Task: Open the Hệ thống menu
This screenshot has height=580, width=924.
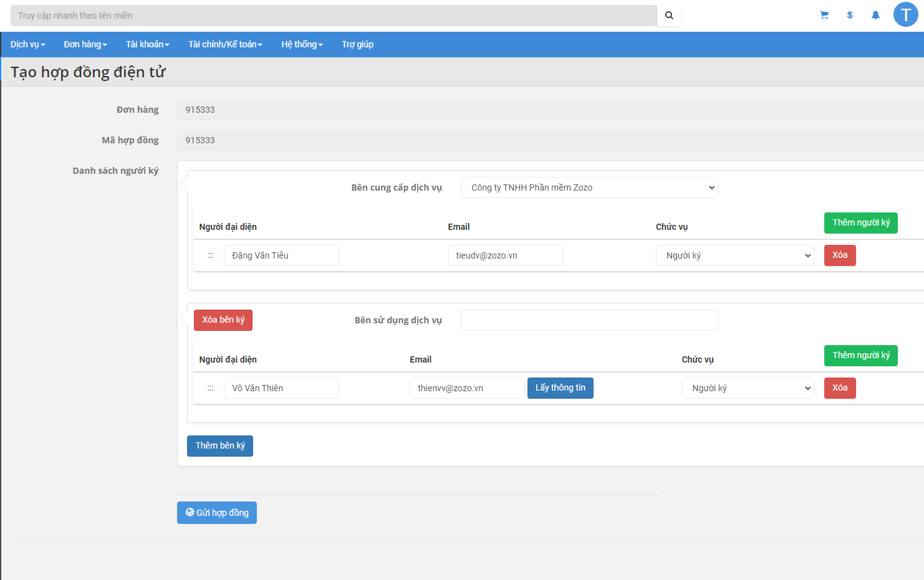Action: 302,44
